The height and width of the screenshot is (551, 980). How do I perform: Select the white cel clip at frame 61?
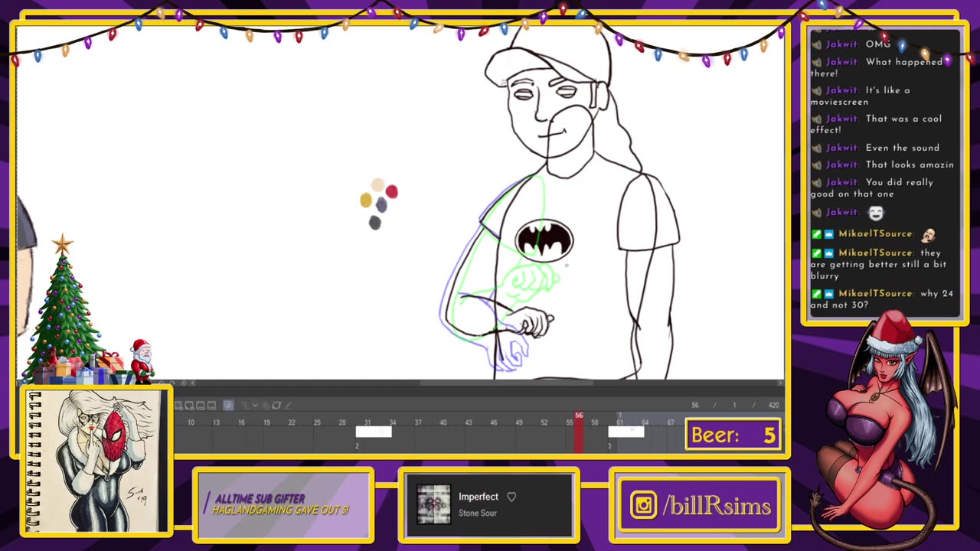(626, 432)
